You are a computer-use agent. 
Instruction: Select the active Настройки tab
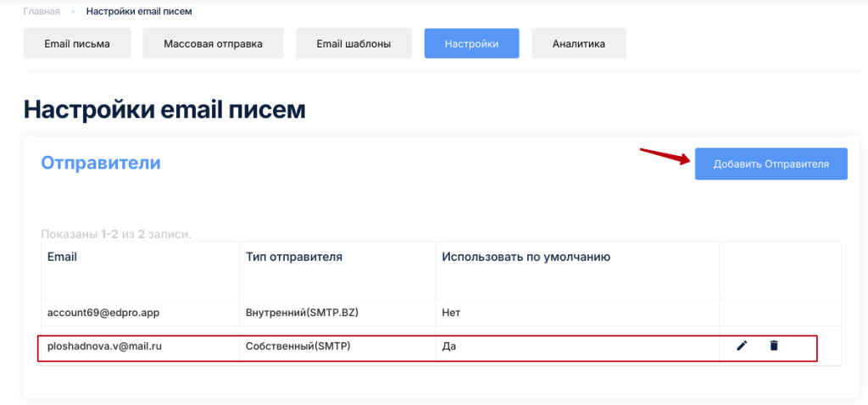[471, 44]
